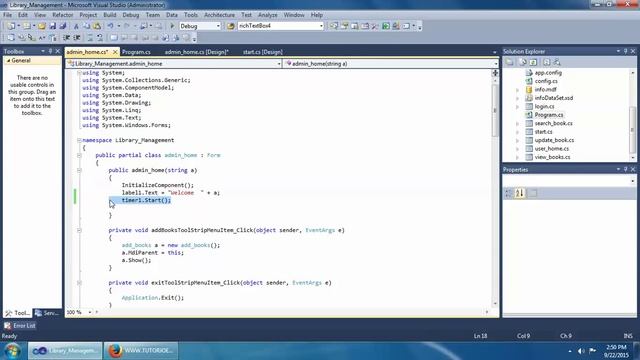Click the Save icon in toolbar
The image size is (640, 360).
[x=53, y=26]
